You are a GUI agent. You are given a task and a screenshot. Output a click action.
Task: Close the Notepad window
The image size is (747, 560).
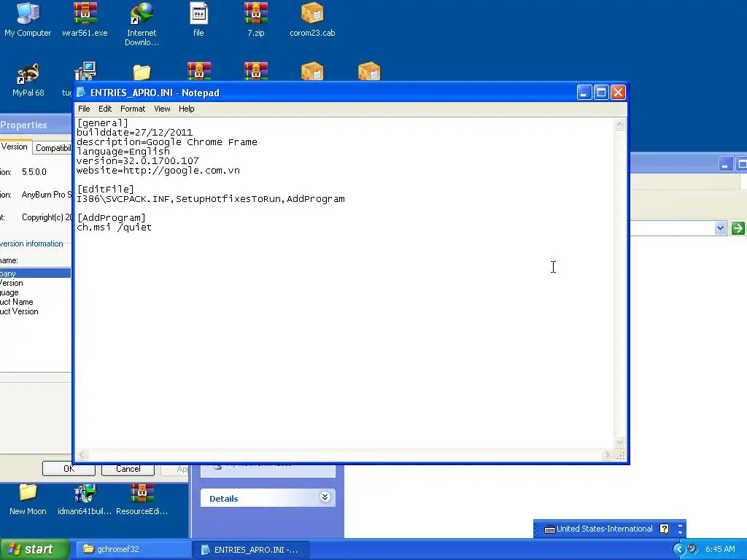618,93
